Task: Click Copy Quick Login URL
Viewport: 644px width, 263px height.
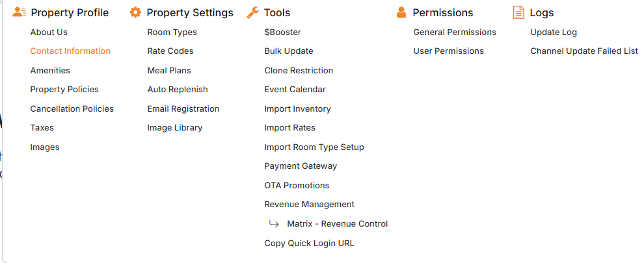Action: coord(309,244)
